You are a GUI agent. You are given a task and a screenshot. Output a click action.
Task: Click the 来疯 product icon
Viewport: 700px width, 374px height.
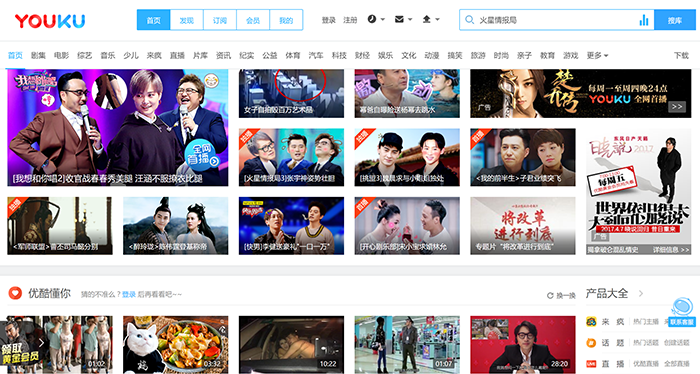[591, 321]
